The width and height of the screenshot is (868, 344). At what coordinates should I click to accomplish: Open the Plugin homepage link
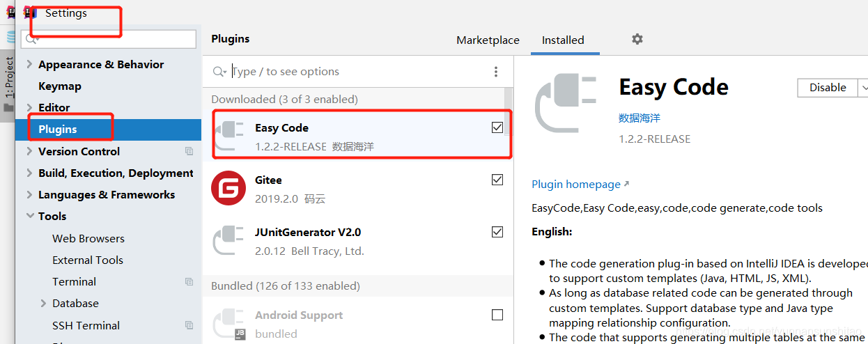(580, 184)
